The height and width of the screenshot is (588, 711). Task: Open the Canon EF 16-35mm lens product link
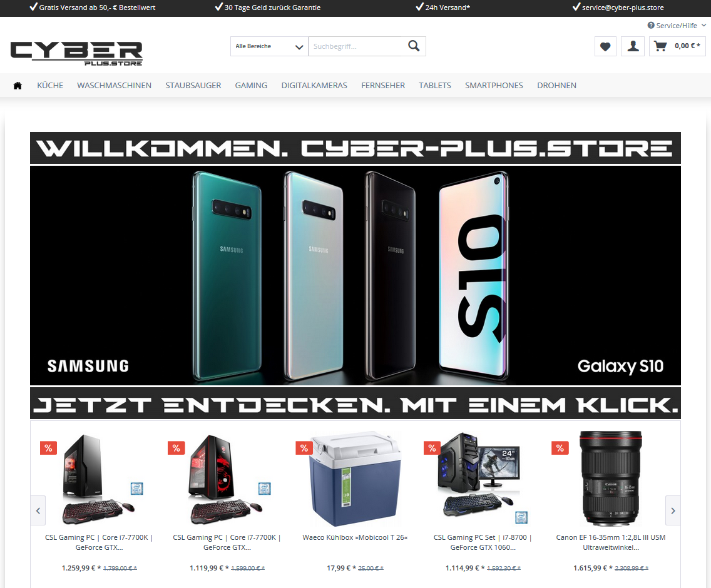point(611,542)
